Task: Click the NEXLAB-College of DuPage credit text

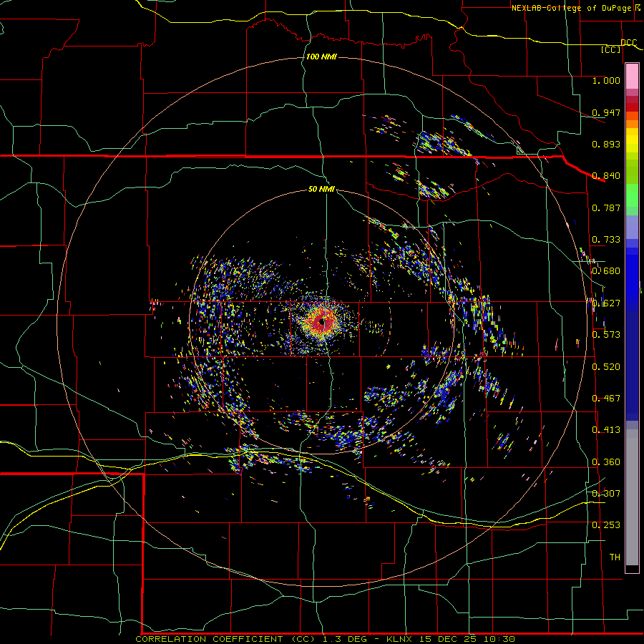Action: coord(571,8)
